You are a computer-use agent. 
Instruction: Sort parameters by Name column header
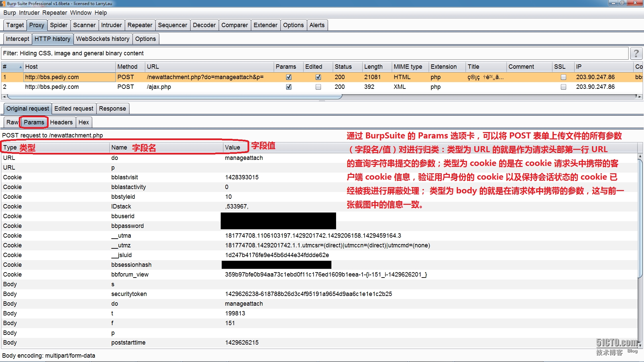(x=166, y=147)
